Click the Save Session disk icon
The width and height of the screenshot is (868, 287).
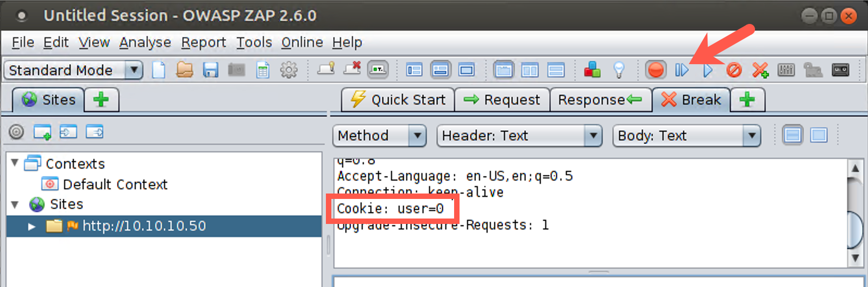210,70
